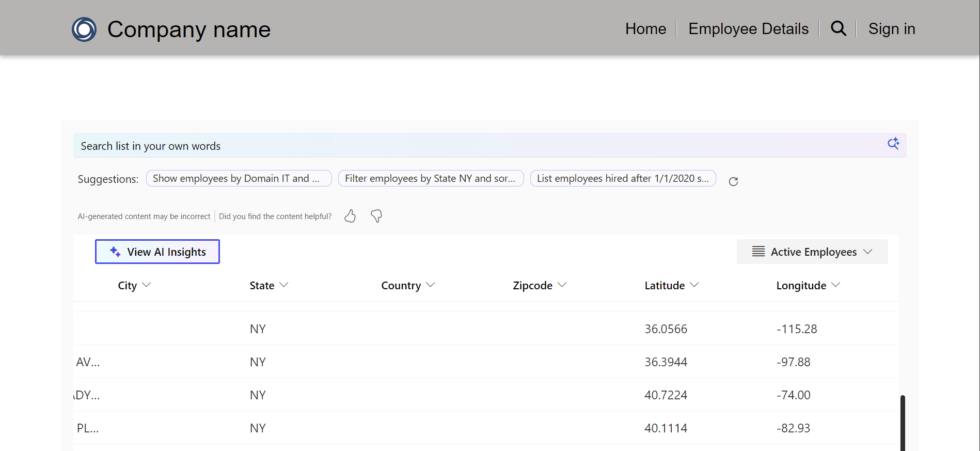Click the Sign in link

(892, 29)
